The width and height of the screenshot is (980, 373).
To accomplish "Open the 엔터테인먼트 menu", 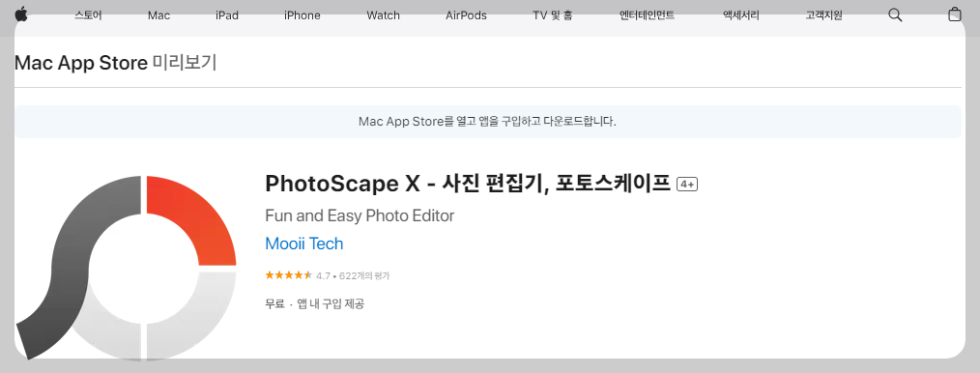I will coord(647,15).
